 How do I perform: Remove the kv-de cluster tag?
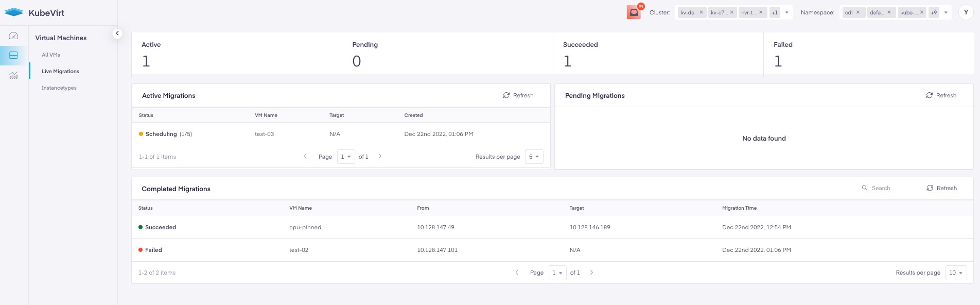(701, 12)
